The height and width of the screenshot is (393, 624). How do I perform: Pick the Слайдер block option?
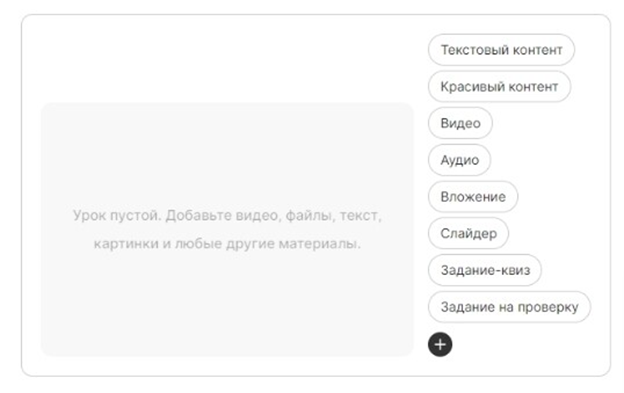(x=468, y=233)
